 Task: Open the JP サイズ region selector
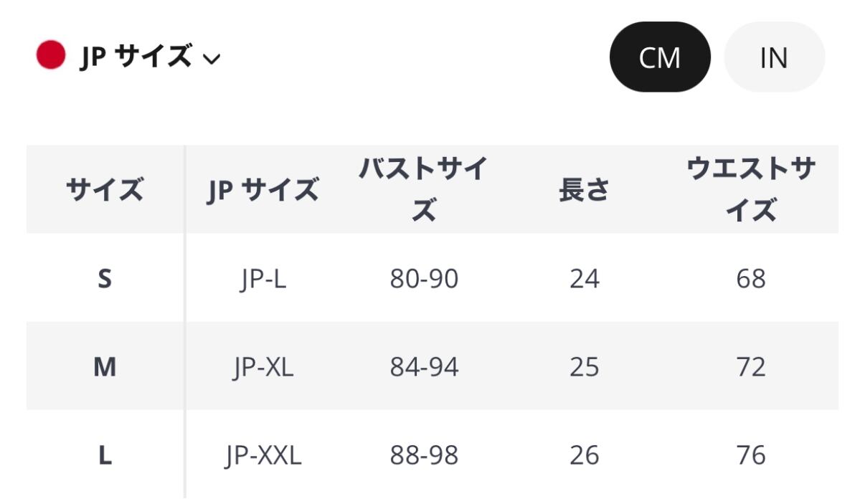pyautogui.click(x=136, y=57)
